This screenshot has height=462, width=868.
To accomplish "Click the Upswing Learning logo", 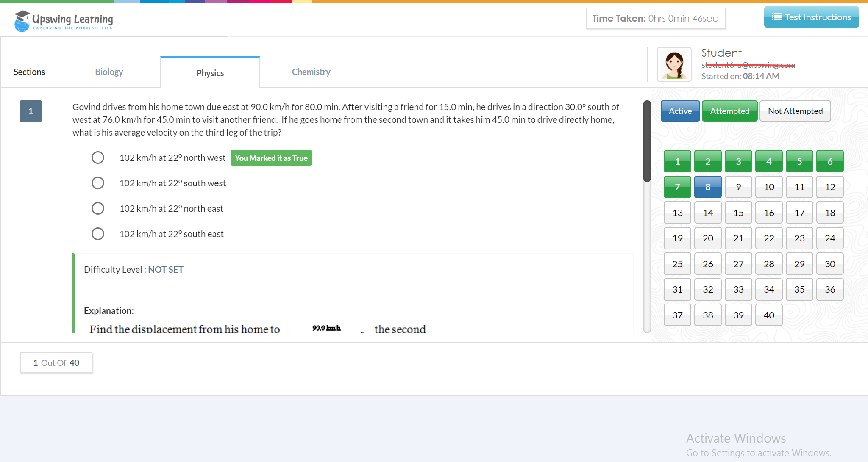I will coord(64,20).
